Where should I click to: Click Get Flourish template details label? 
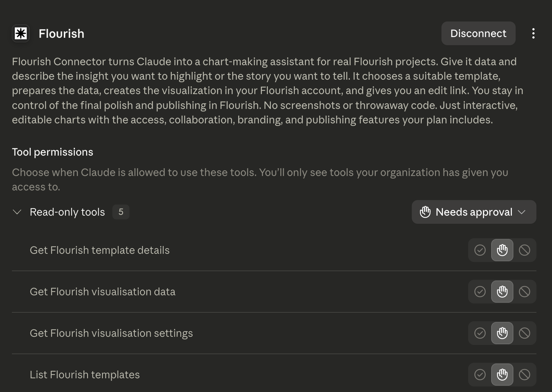coord(99,250)
